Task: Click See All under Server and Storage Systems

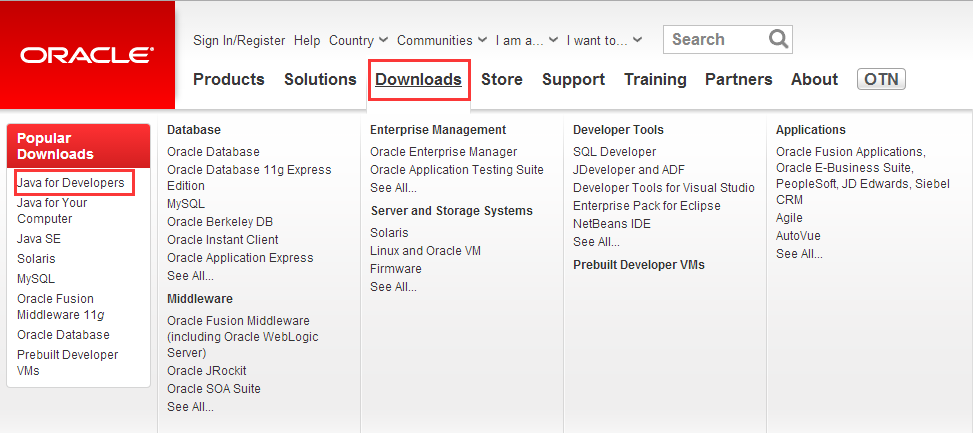Action: 393,287
